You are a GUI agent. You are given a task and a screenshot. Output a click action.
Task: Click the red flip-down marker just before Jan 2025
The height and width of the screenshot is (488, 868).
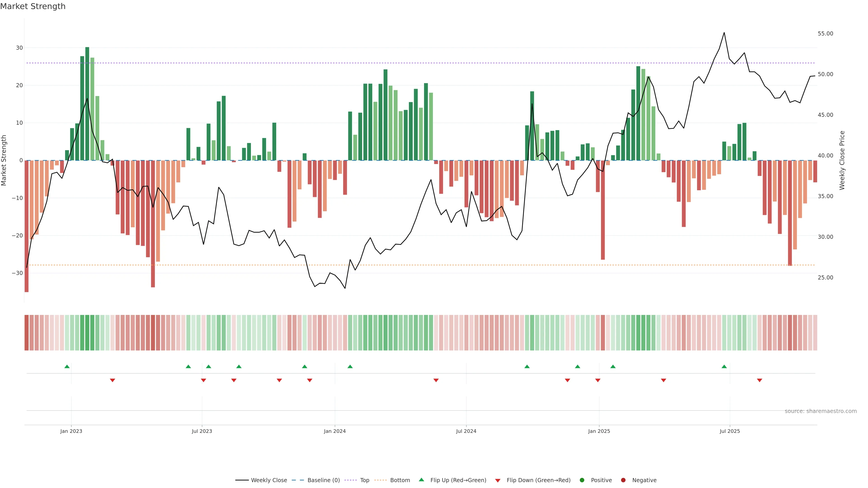[598, 380]
